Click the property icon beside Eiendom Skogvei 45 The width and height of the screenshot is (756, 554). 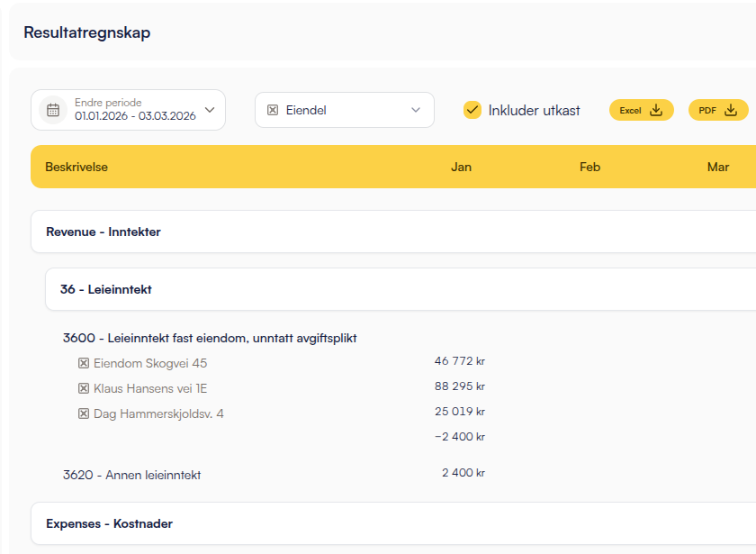84,363
